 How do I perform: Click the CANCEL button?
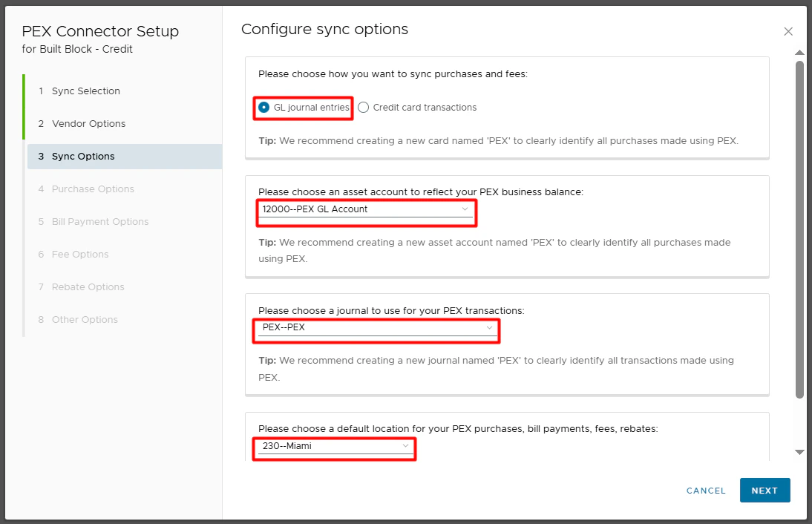pos(706,491)
